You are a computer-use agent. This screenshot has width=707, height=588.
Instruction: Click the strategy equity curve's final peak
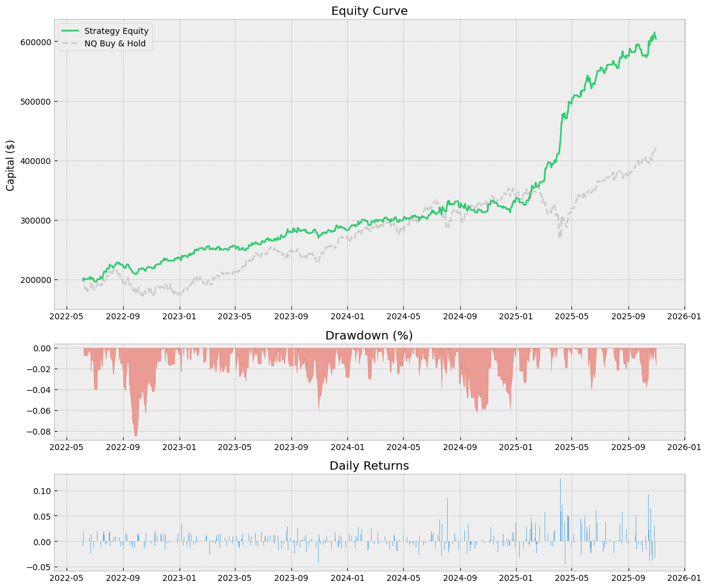pyautogui.click(x=655, y=33)
